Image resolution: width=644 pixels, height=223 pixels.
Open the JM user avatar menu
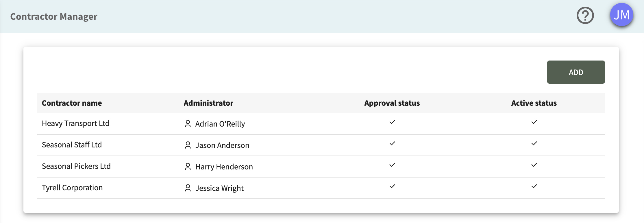coord(621,15)
